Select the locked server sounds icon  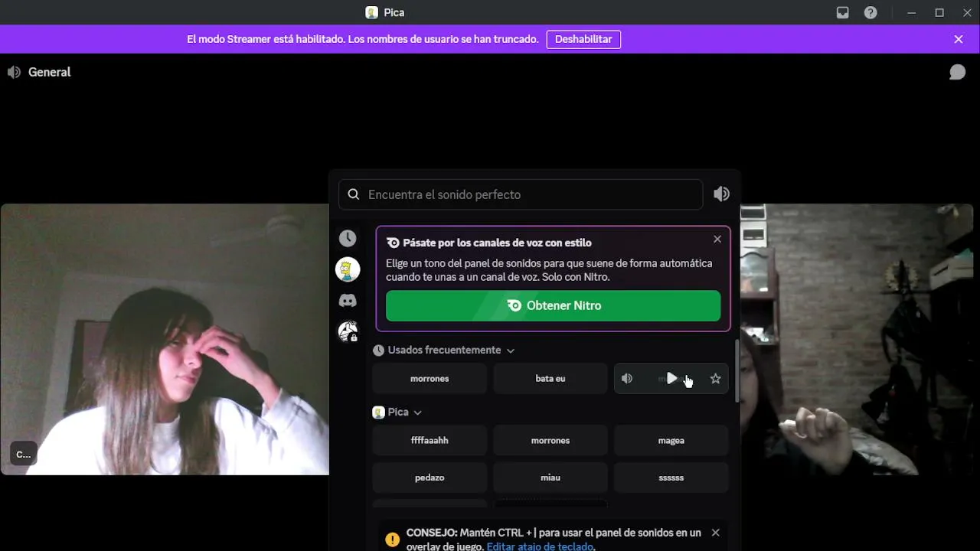[x=348, y=331]
